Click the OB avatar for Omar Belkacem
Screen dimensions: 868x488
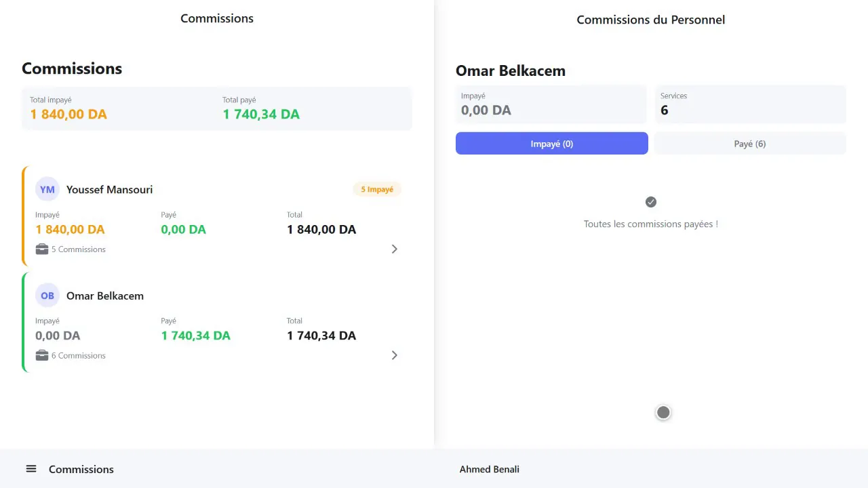47,296
